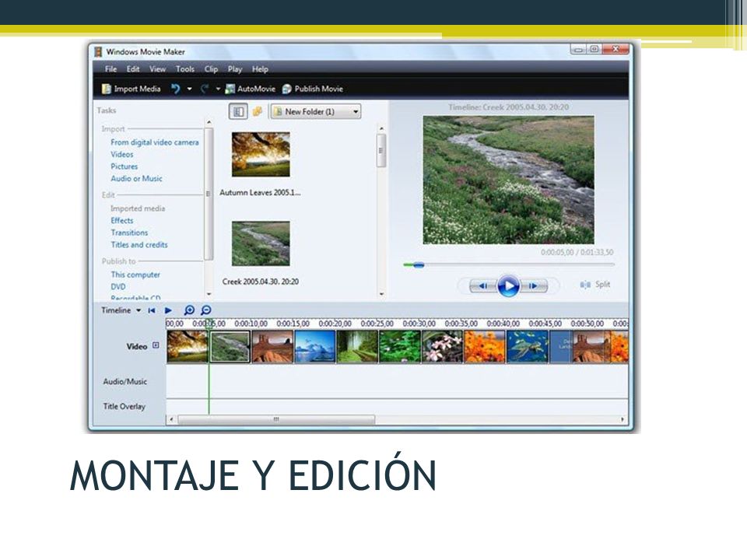
Task: Click timeline scroll left arrow
Action: click(x=172, y=419)
